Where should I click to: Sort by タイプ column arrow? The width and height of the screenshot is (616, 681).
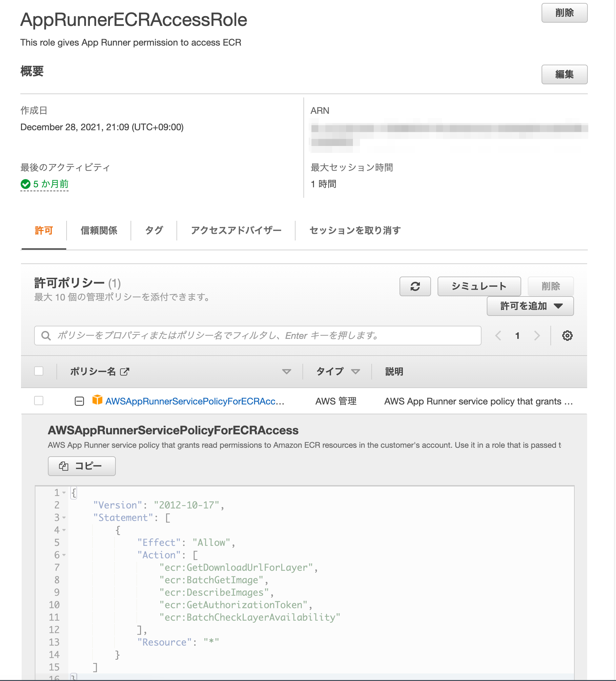pyautogui.click(x=355, y=372)
